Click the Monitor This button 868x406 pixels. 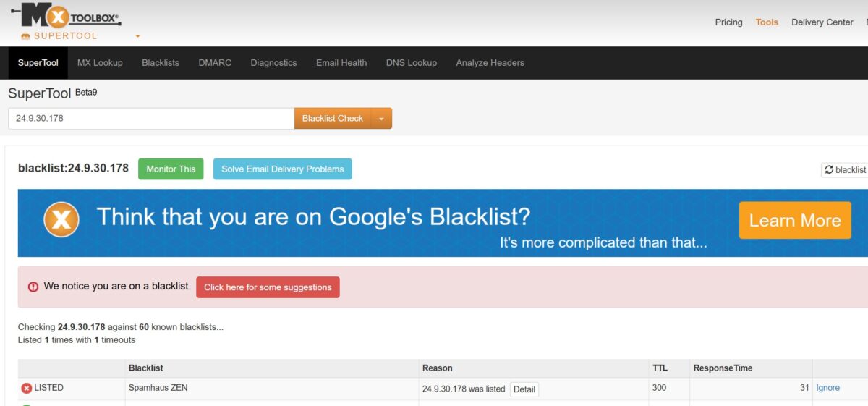171,169
